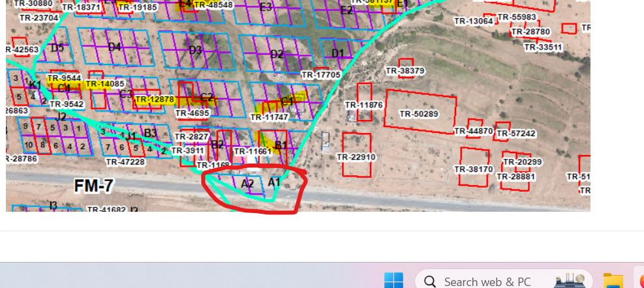This screenshot has width=644, height=288.
Task: Select block label B2
Action: click(217, 145)
